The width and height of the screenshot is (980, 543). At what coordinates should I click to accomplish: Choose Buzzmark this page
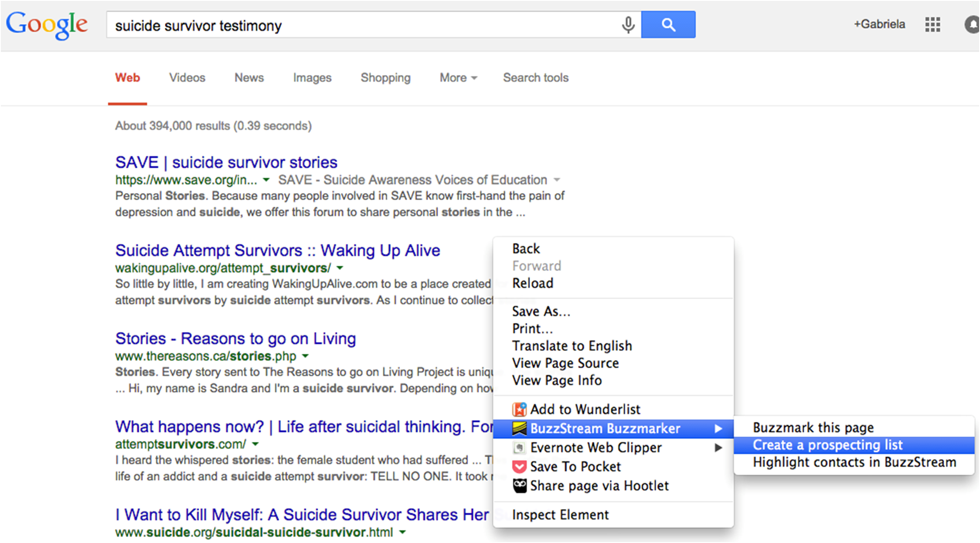813,428
